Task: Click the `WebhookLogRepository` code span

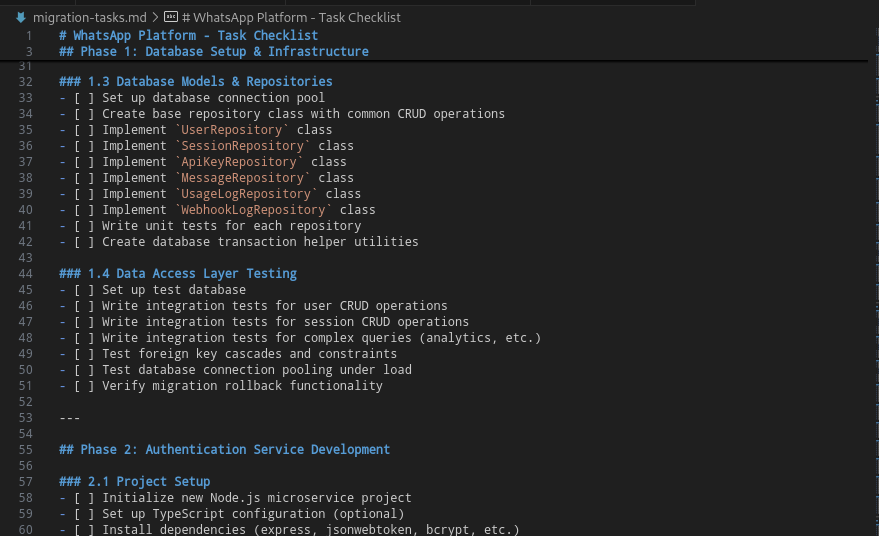Action: 254,210
